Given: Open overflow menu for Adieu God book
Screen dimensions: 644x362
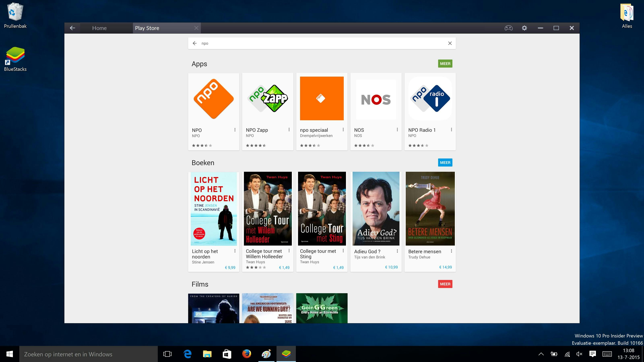Looking at the screenshot, I should pyautogui.click(x=397, y=251).
